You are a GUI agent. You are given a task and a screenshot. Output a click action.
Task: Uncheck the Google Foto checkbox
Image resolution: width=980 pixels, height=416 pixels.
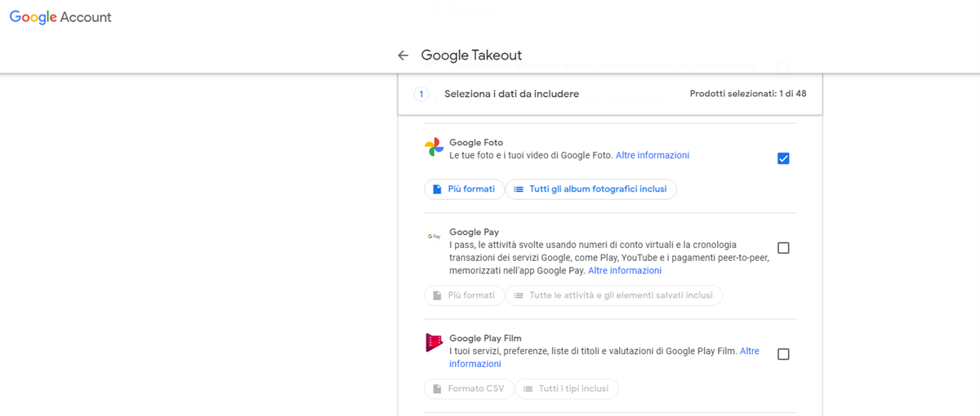click(x=783, y=158)
